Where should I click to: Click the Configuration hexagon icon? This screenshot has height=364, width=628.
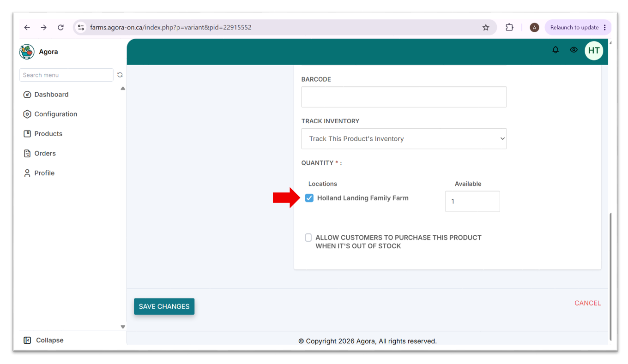(27, 114)
